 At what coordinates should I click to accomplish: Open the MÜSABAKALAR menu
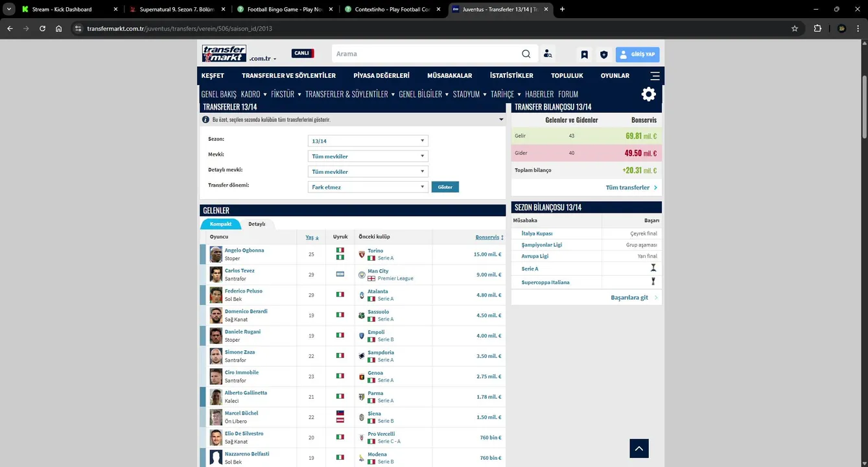click(450, 76)
